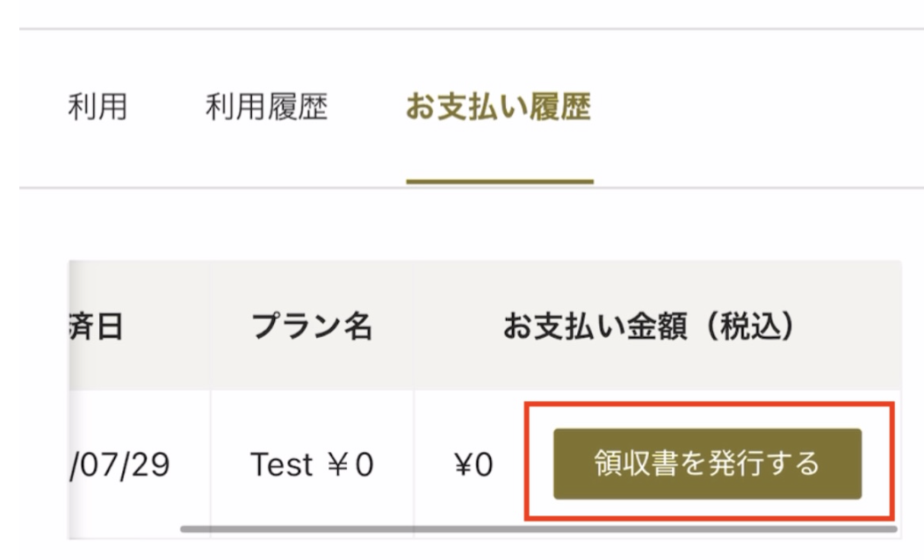Select the /07/29 date cell
The height and width of the screenshot is (560, 924).
[x=118, y=463]
